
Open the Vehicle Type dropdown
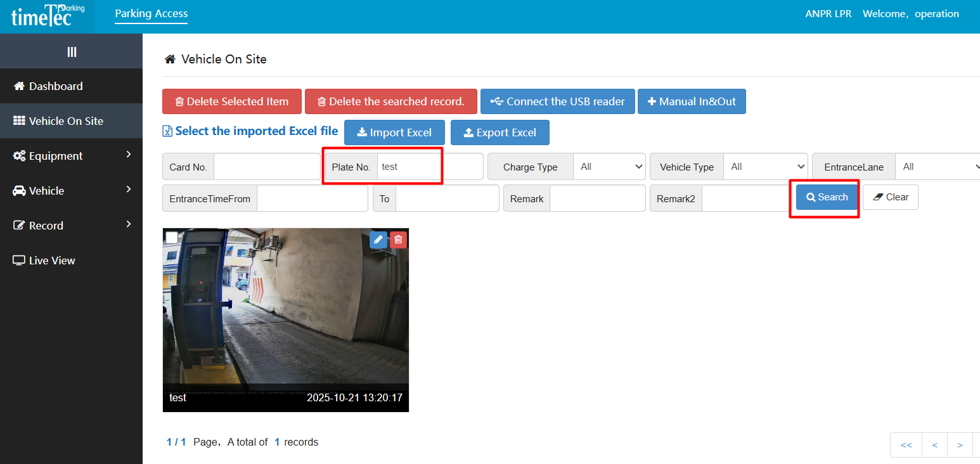coord(765,167)
